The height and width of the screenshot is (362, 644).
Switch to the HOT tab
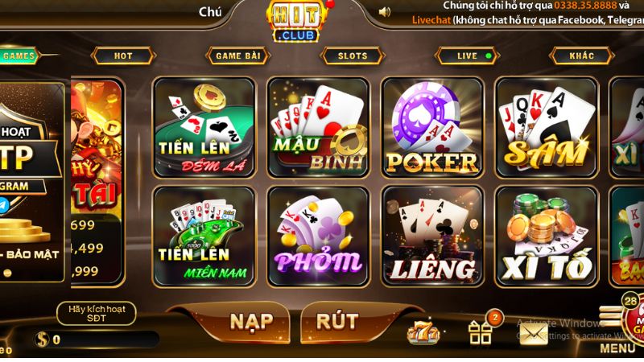123,56
